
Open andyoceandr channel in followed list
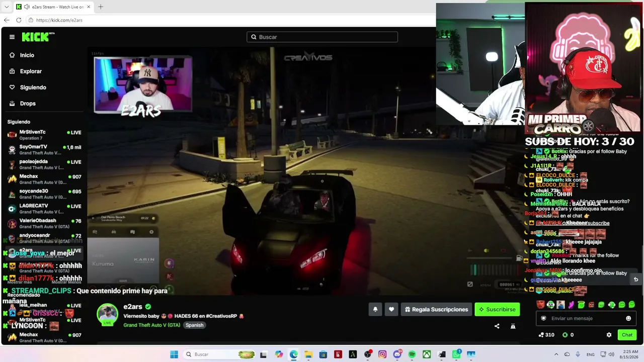[x=44, y=238]
